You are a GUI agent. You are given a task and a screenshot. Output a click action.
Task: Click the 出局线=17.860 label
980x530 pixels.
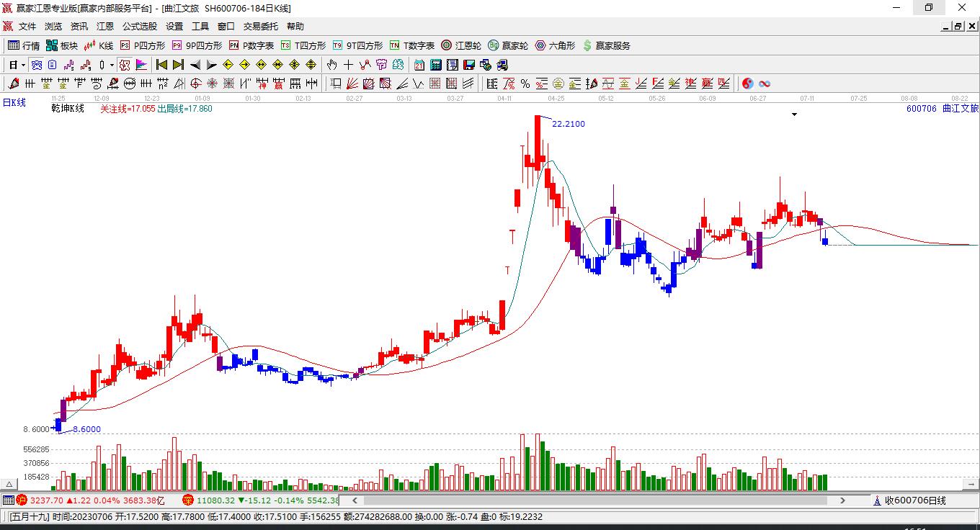185,109
